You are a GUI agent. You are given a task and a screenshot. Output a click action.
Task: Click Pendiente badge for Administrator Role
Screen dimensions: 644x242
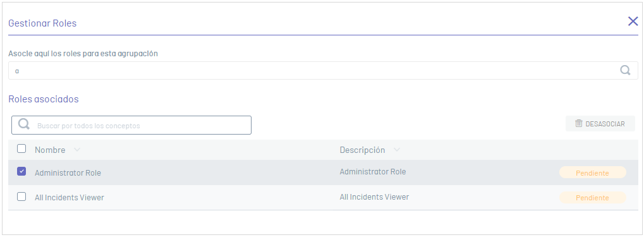[592, 172]
